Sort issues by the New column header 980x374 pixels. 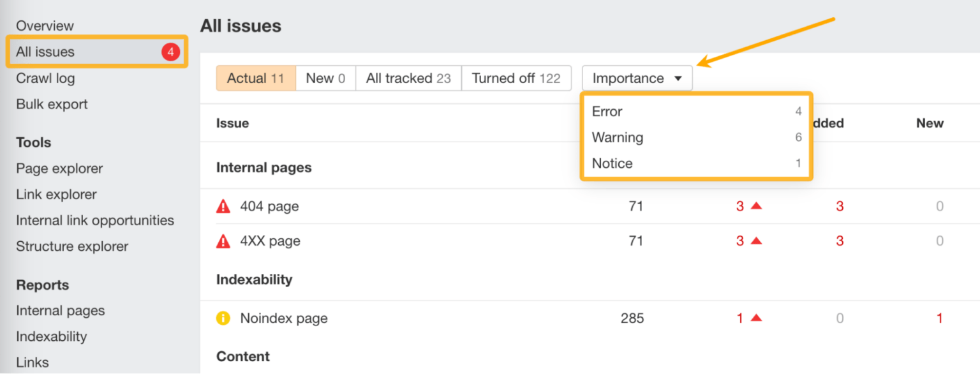(x=930, y=123)
